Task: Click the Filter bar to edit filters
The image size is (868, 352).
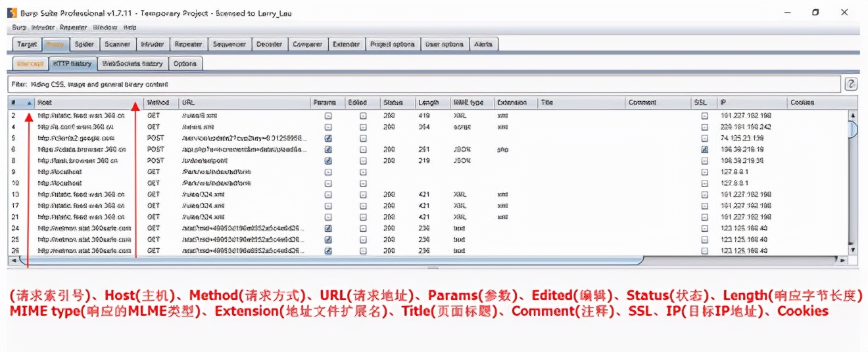Action: pos(424,84)
